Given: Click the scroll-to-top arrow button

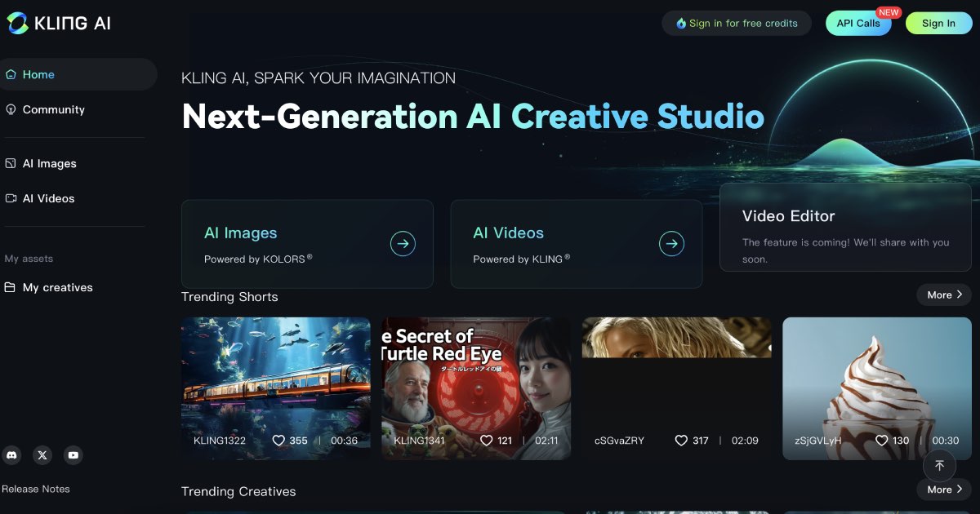Looking at the screenshot, I should 939,466.
